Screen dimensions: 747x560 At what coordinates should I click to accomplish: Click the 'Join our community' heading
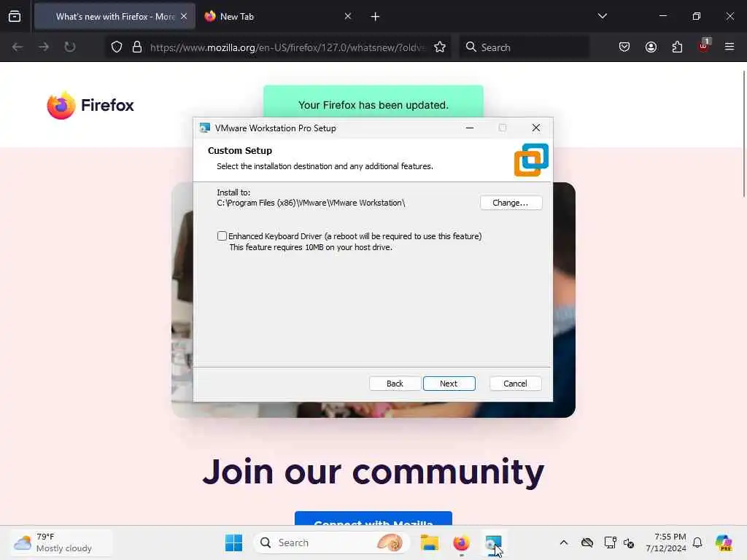(x=373, y=472)
